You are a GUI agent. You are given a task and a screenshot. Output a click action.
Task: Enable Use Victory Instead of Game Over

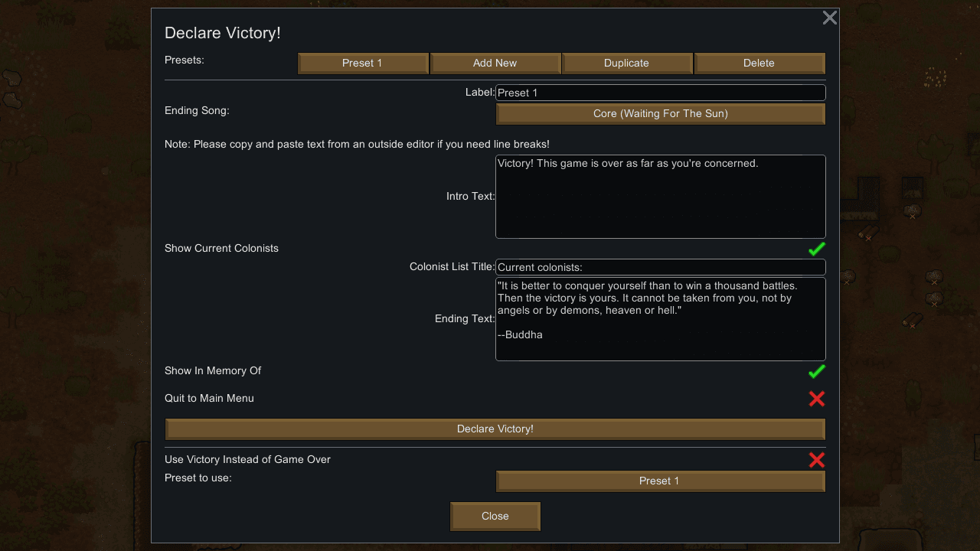coord(817,460)
